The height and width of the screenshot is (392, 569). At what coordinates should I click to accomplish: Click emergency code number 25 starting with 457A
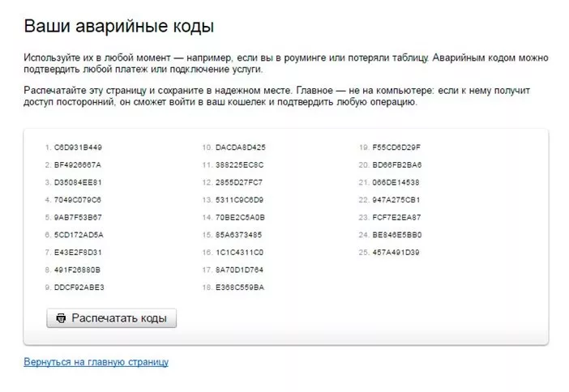[396, 252]
